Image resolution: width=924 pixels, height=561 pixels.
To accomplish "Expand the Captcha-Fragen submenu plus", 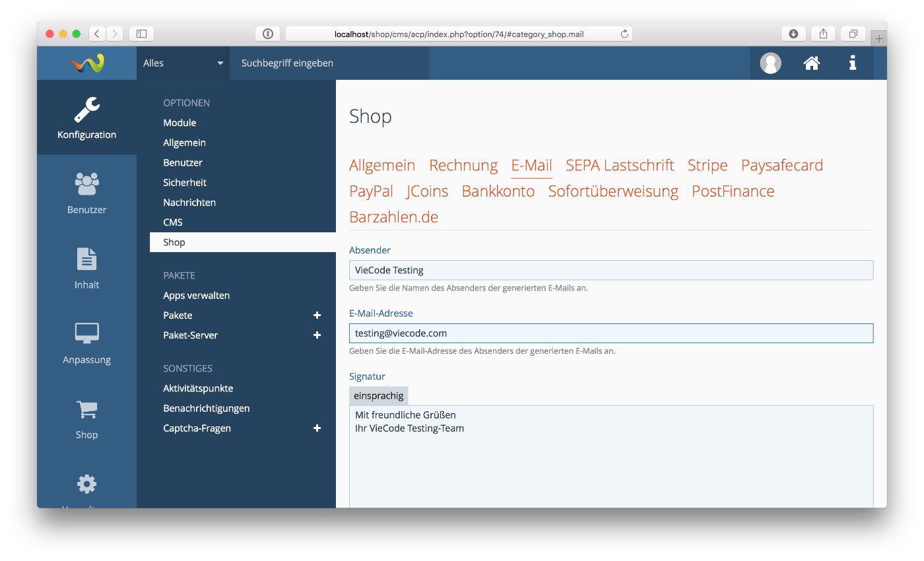I will (317, 428).
